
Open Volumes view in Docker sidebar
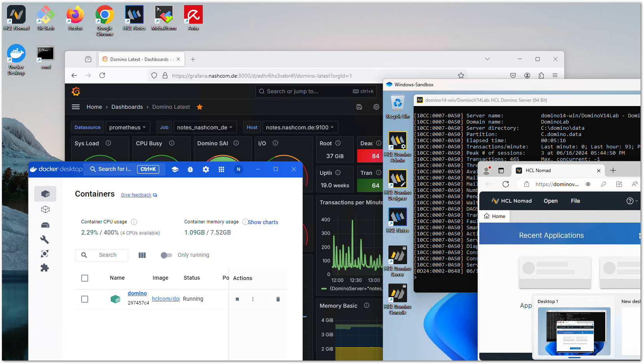[45, 225]
